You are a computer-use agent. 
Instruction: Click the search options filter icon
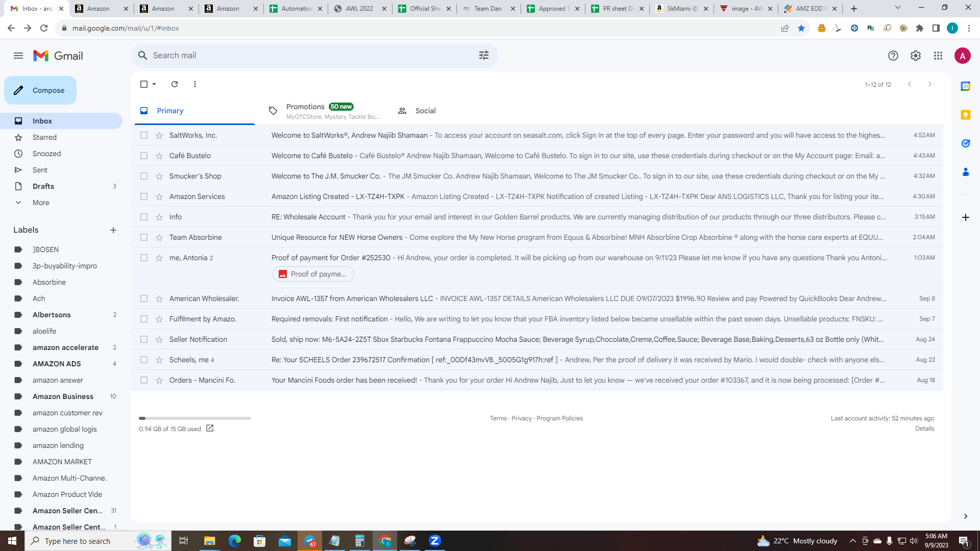pos(484,55)
